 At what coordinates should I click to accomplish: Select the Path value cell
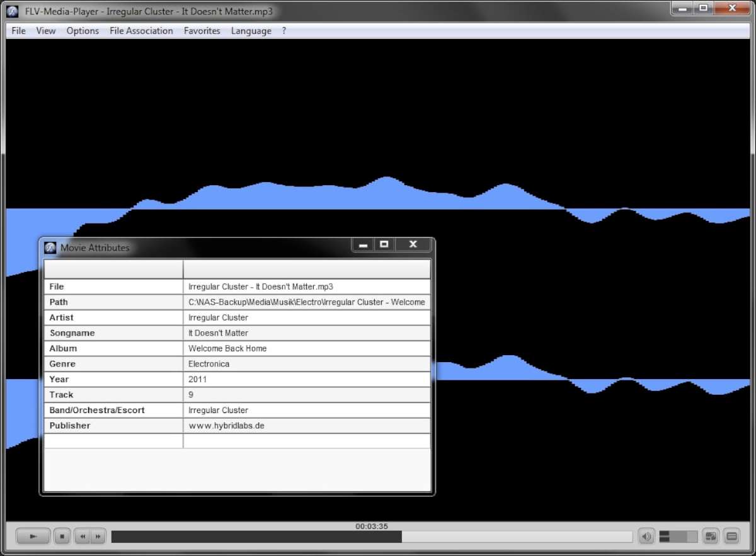306,302
